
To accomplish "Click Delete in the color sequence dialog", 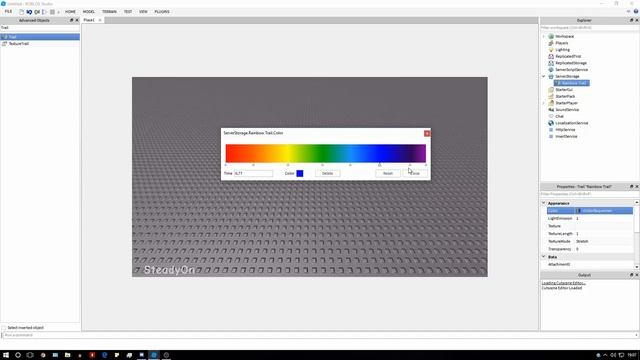I will click(327, 173).
